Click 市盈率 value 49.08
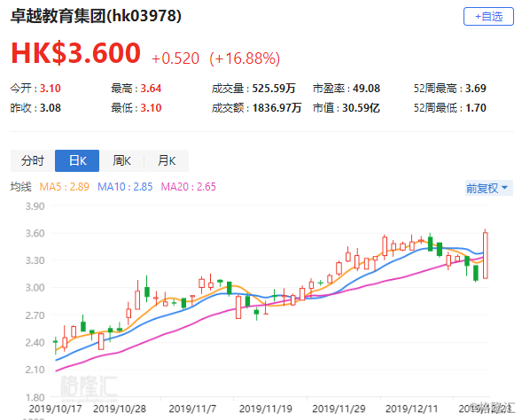522x420 pixels. coord(366,89)
